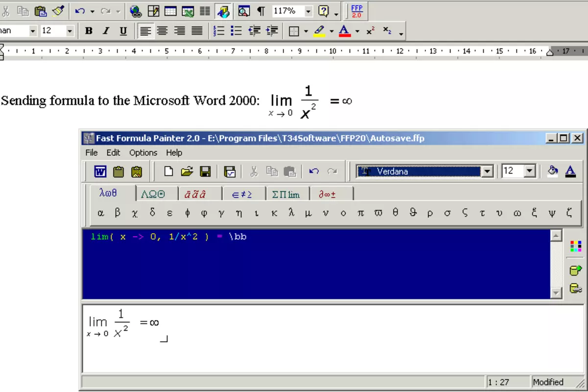Click Copy icon in Fast Formula Painter toolbar
Viewport: 588px width, 392px height.
tap(272, 171)
